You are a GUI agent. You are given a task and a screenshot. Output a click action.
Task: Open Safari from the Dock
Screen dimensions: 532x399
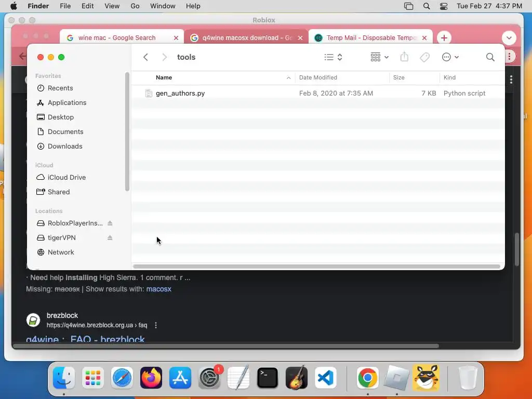point(122,378)
